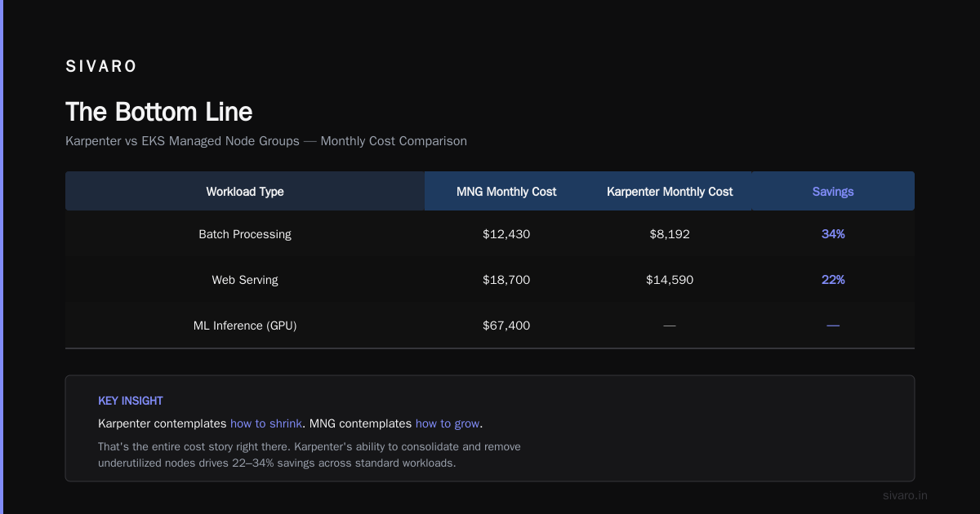Click the $14,590 Karpenter cost cell
This screenshot has width=980, height=514.
[x=670, y=280]
